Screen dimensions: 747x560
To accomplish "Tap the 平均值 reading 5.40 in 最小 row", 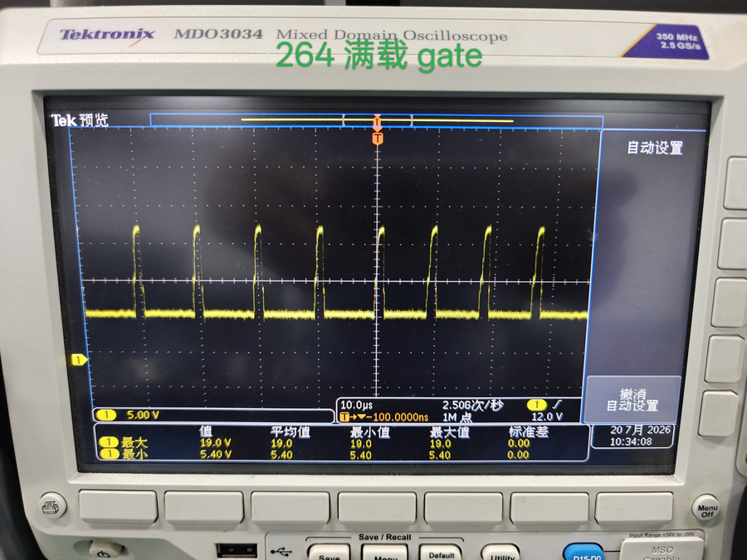I will 281,455.
